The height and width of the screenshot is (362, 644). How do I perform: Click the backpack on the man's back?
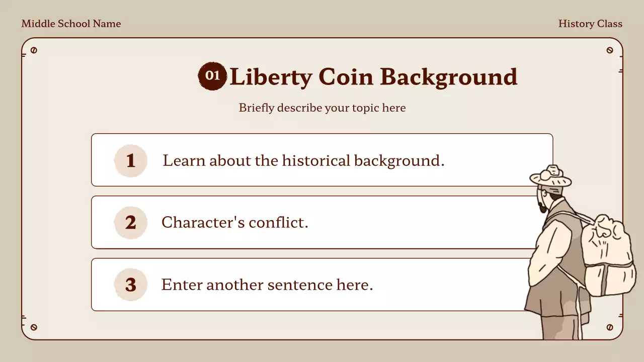(x=608, y=255)
